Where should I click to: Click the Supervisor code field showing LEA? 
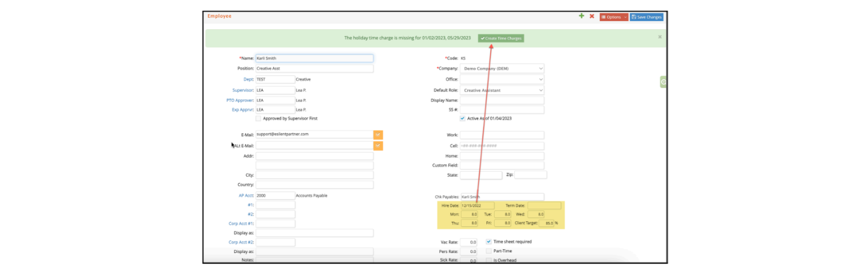[275, 91]
